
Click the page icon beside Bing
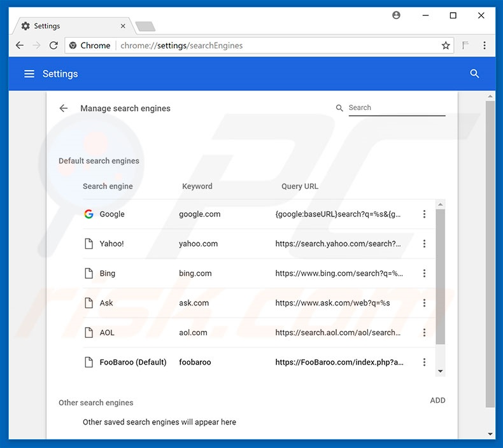point(89,273)
